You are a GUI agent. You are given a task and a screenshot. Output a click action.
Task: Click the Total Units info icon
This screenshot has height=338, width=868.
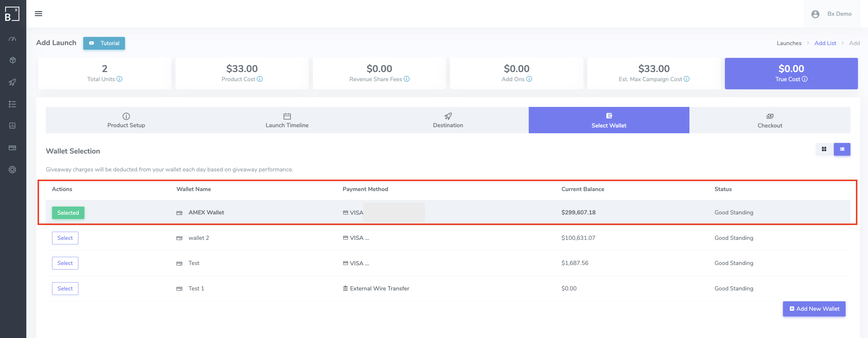tap(119, 79)
